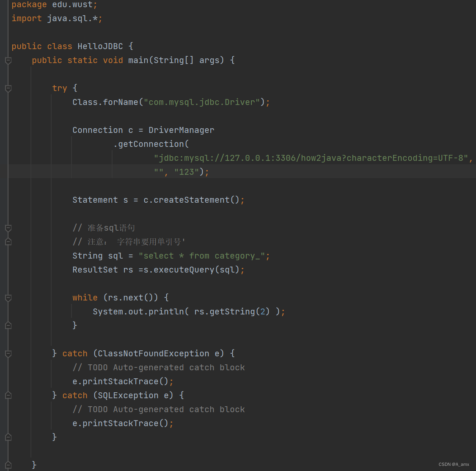Screen dimensions: 476x471
Task: Click the String[] args parameter
Action: point(187,60)
